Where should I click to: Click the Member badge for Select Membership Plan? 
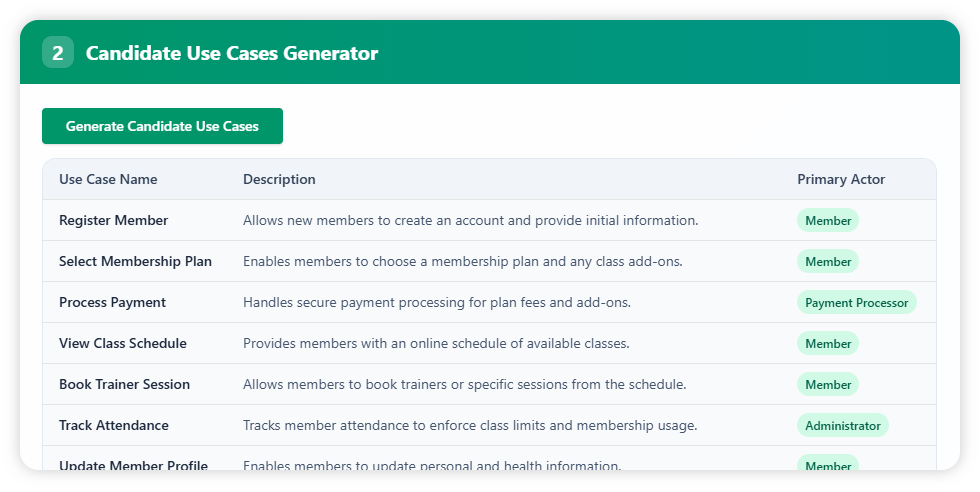(828, 262)
